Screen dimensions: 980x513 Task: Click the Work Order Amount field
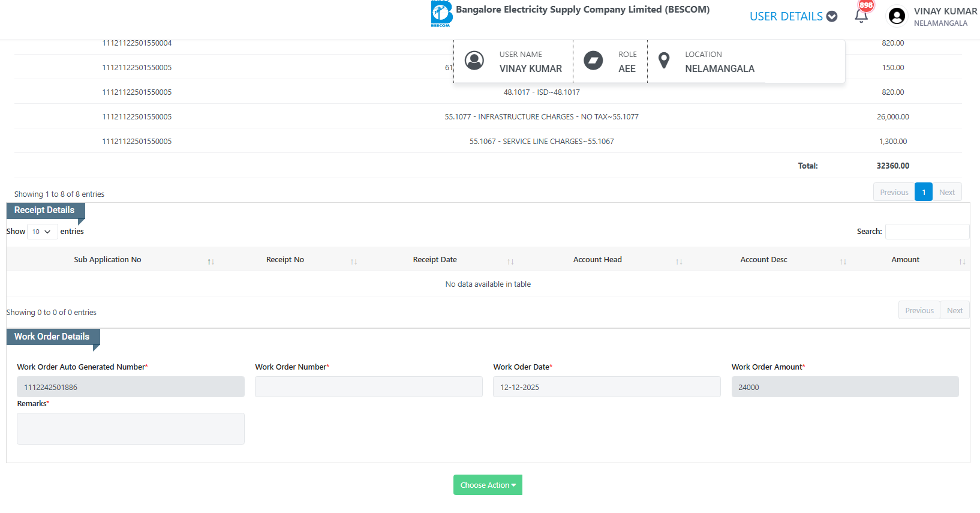pyautogui.click(x=845, y=387)
